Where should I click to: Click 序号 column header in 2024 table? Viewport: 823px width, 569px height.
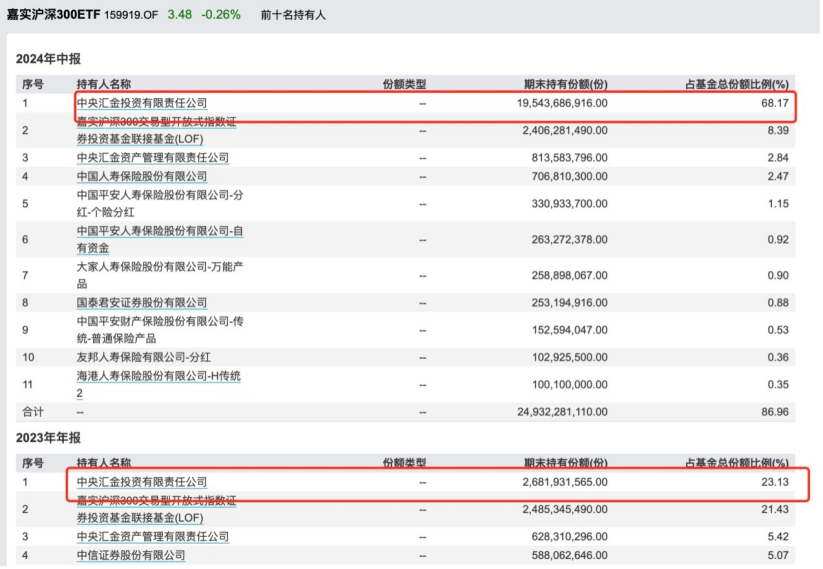pyautogui.click(x=33, y=84)
